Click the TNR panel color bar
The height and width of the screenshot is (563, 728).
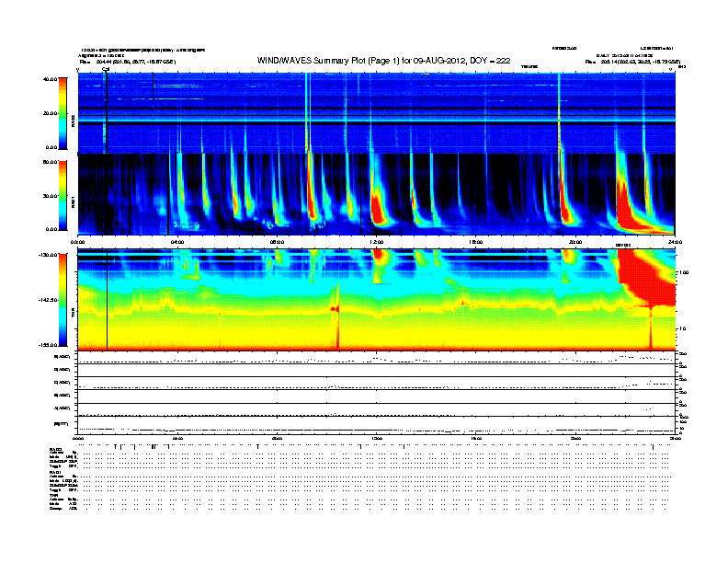(63, 300)
